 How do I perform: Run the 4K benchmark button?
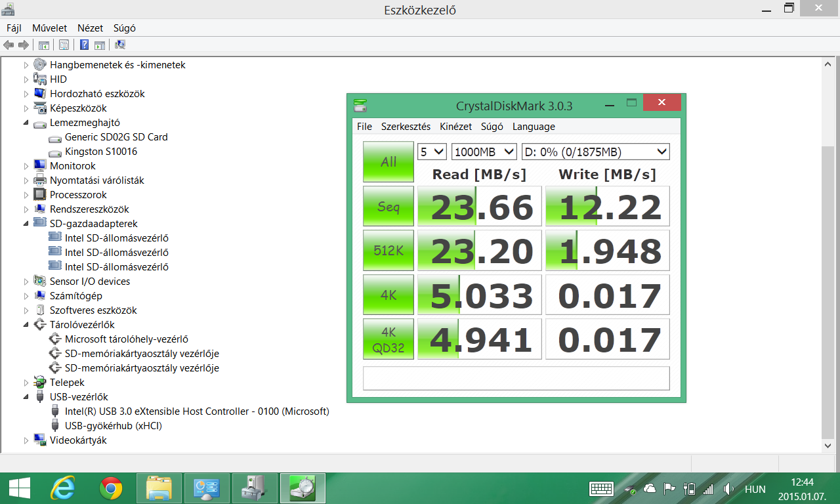point(388,295)
